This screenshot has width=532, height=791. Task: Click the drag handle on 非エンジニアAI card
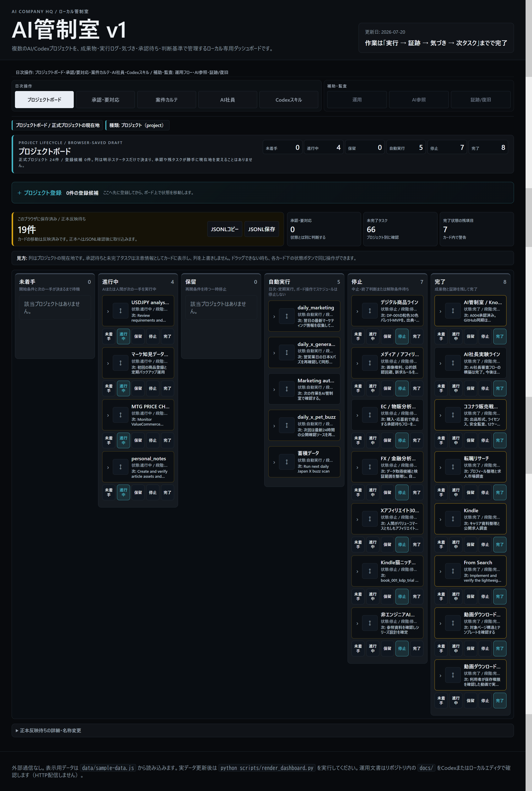coord(370,623)
